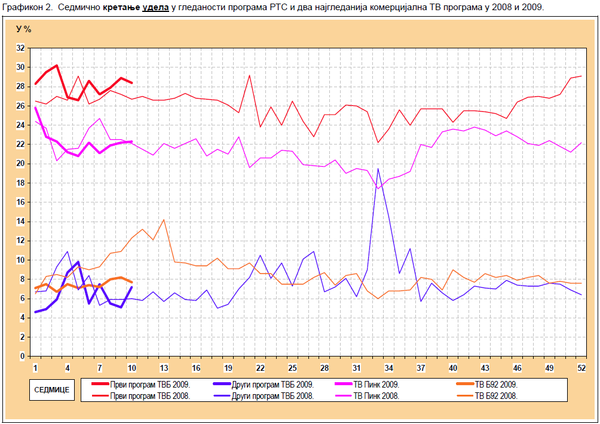600x424 pixels.
Task: Click legend entry 'ТВ Б92 2009.'
Action: coord(487,385)
